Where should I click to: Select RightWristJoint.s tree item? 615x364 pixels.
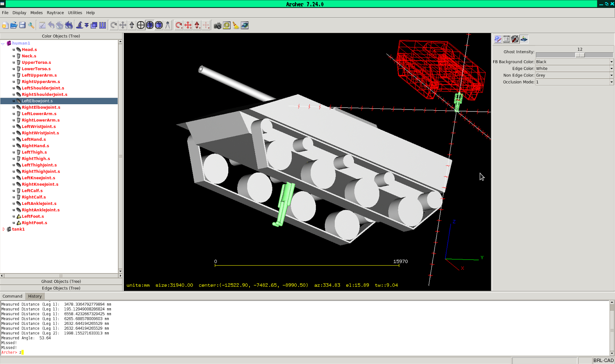[x=40, y=133]
